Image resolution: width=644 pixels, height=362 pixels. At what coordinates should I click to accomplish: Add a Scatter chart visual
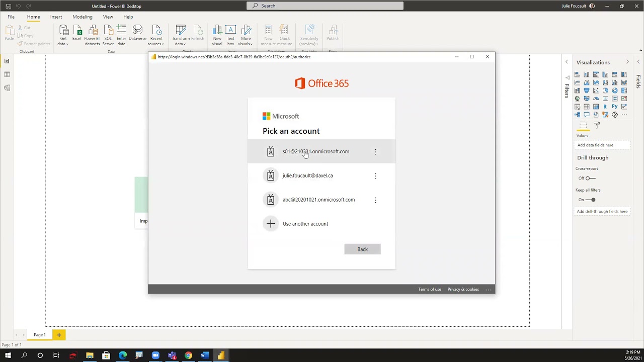tap(596, 90)
